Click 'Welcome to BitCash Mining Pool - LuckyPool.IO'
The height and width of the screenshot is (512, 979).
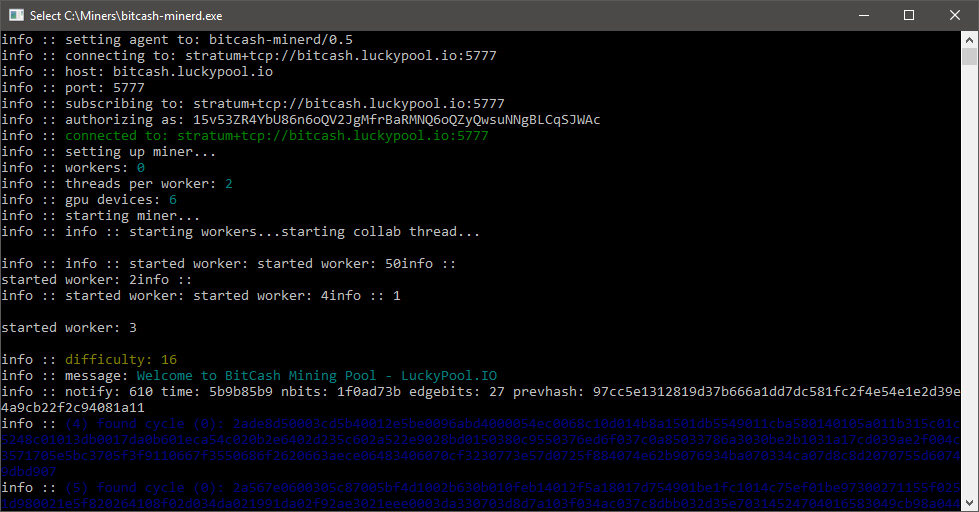pos(317,376)
